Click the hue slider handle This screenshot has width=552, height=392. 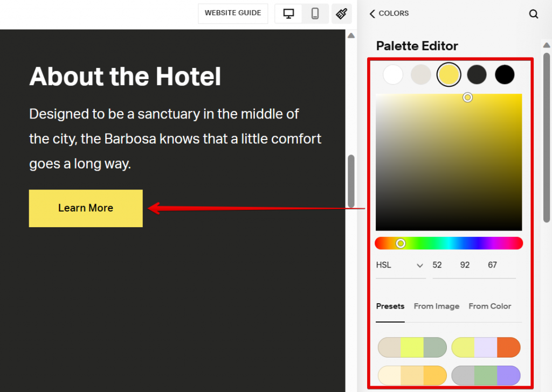point(401,243)
